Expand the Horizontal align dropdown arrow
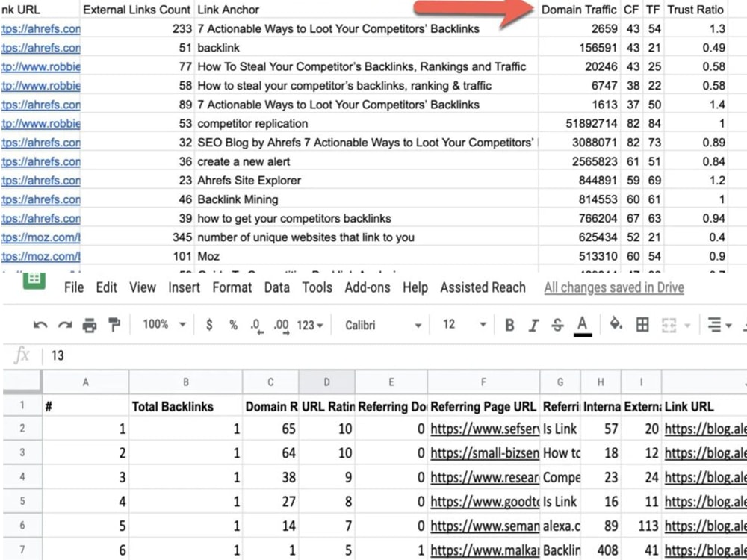Viewport: 747px width, 560px height. [728, 326]
